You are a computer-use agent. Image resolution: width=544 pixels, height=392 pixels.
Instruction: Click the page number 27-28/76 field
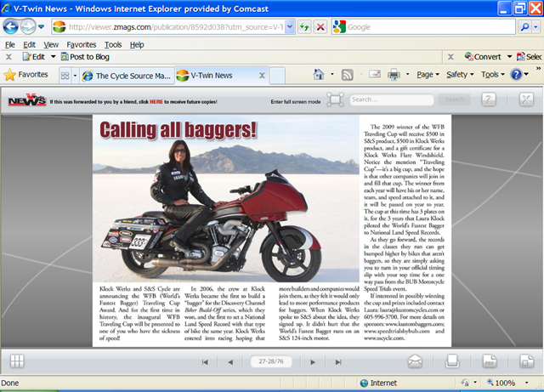tap(272, 362)
